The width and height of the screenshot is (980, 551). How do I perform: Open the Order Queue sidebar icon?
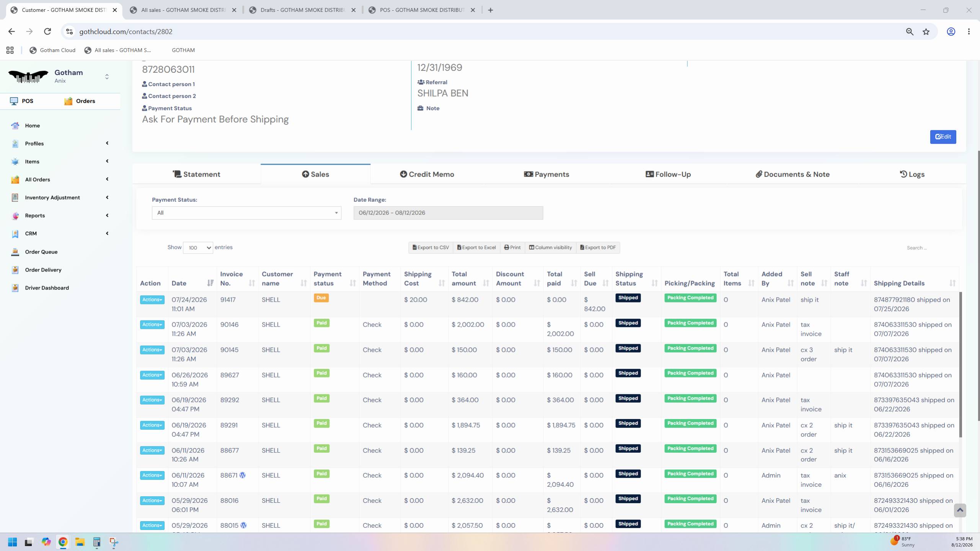(15, 252)
